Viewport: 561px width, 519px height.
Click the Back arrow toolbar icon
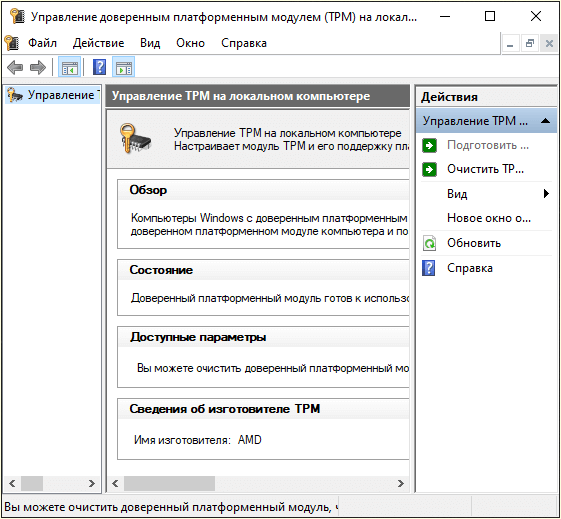(x=15, y=67)
